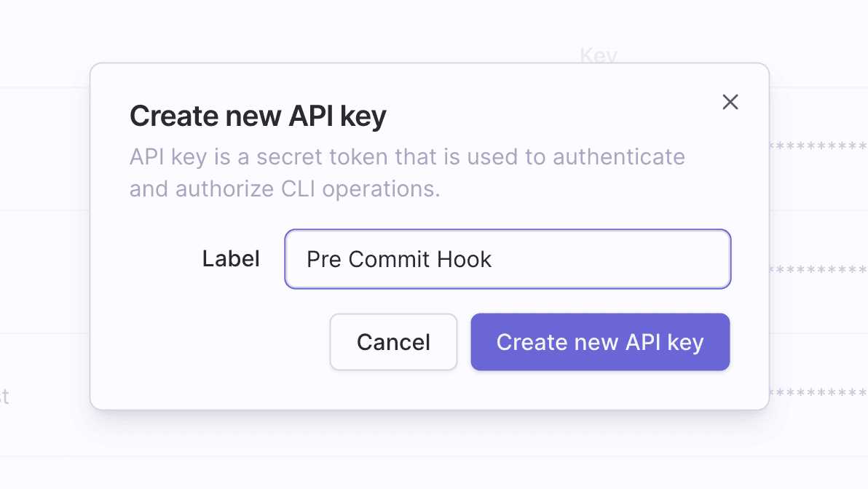
Task: Click the area between Cancel and Create buttons
Action: click(x=463, y=342)
